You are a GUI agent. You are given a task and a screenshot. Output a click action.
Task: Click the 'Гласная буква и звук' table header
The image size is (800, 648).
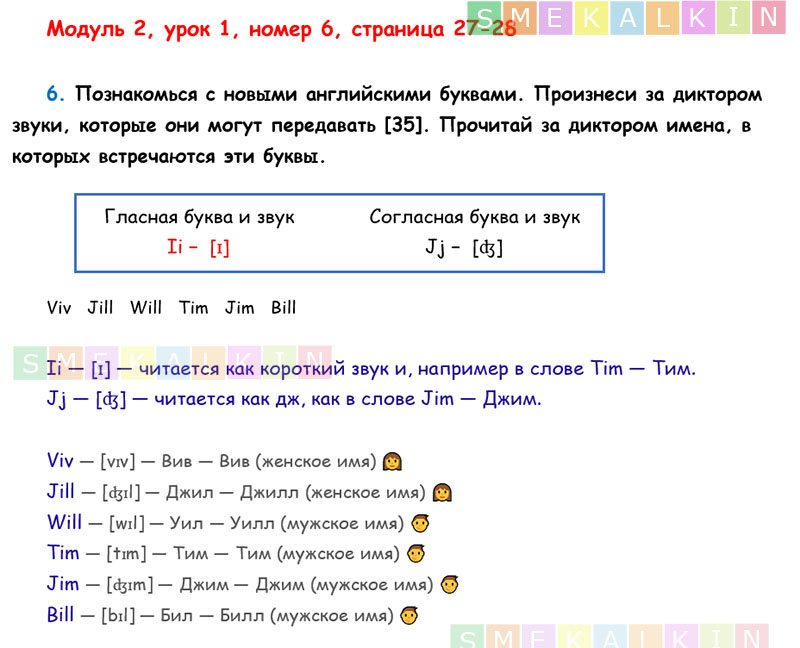pos(199,217)
